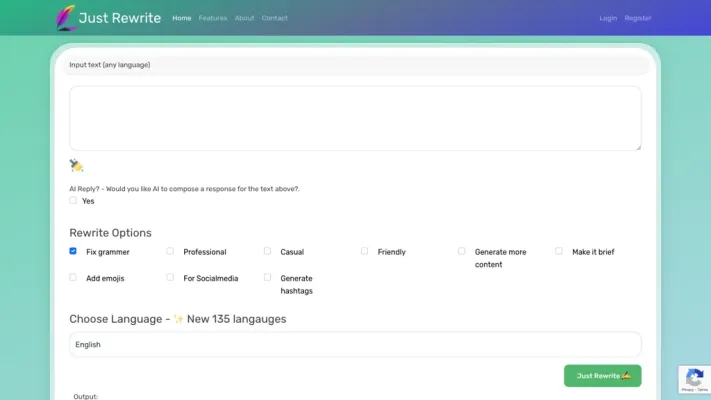Click the satellite icon below the text box
The image size is (711, 400).
point(77,166)
